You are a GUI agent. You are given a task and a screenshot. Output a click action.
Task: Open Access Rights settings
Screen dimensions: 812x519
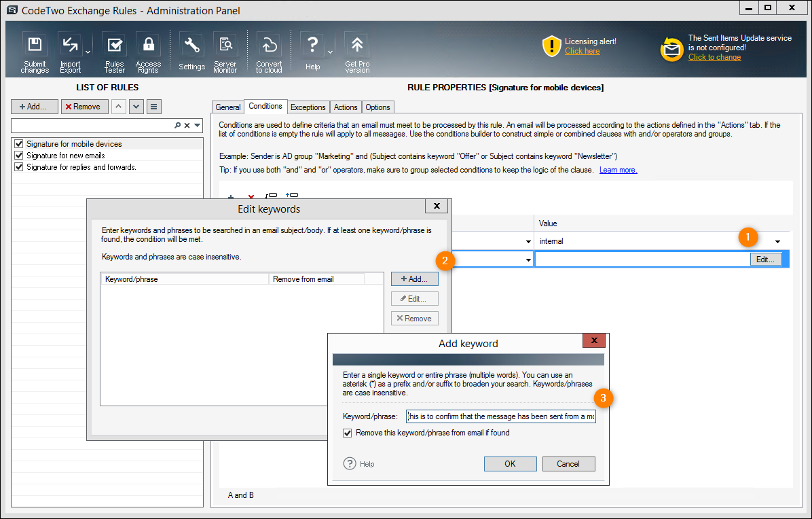148,54
